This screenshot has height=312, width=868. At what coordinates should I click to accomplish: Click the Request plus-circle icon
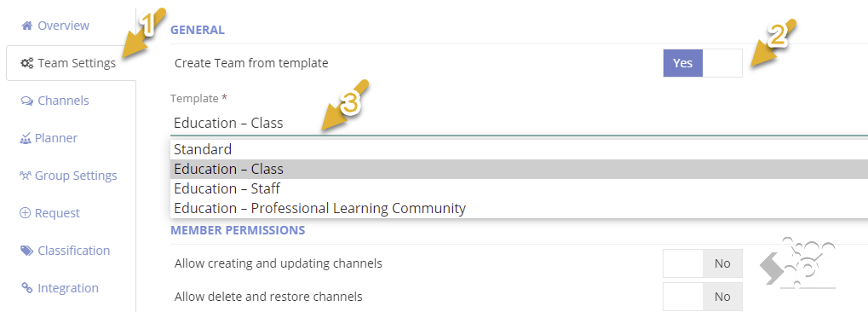click(25, 213)
